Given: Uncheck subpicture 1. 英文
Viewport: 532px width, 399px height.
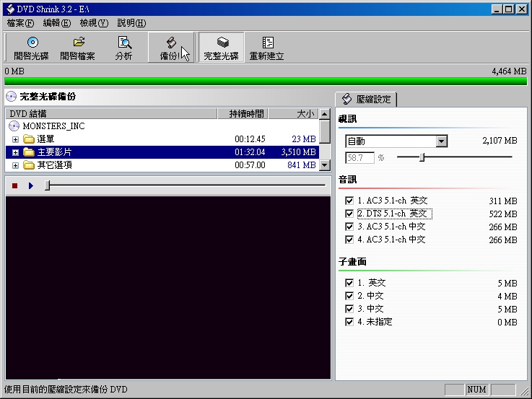Looking at the screenshot, I should point(349,283).
